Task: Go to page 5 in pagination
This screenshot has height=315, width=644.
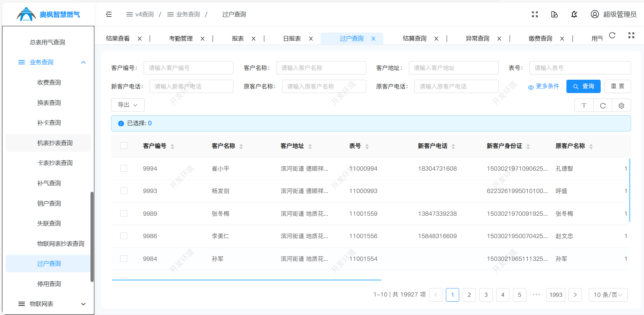Action: [520, 295]
